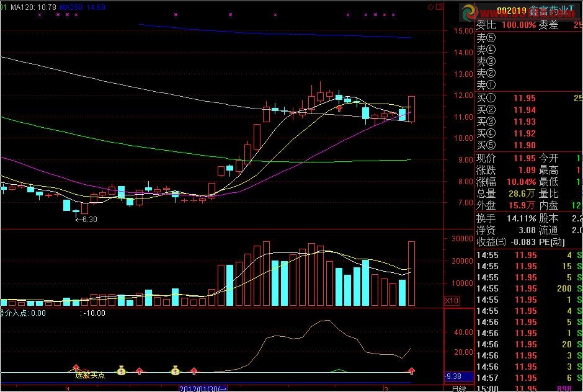The image size is (583, 392).
Task: Select the 买④ bid price 11.92
Action: pos(525,133)
